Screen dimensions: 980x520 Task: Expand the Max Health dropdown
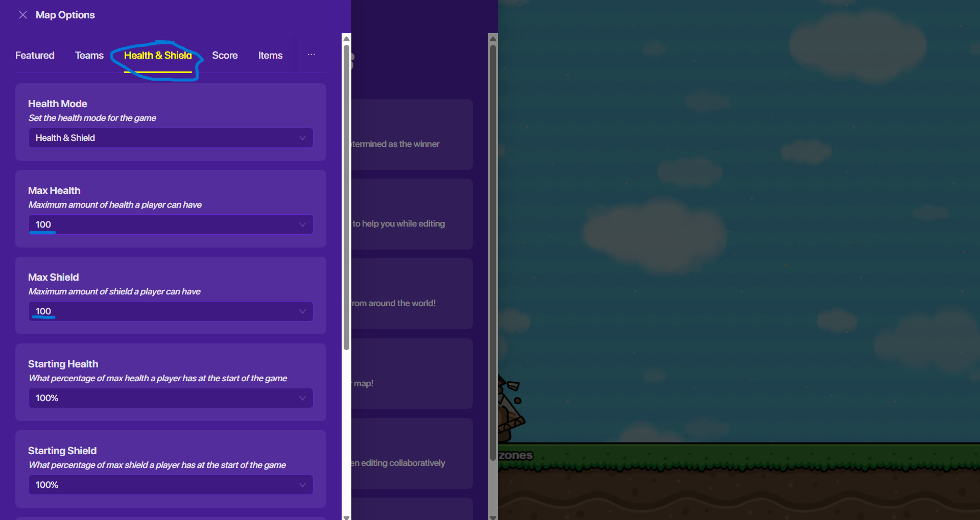pyautogui.click(x=171, y=225)
